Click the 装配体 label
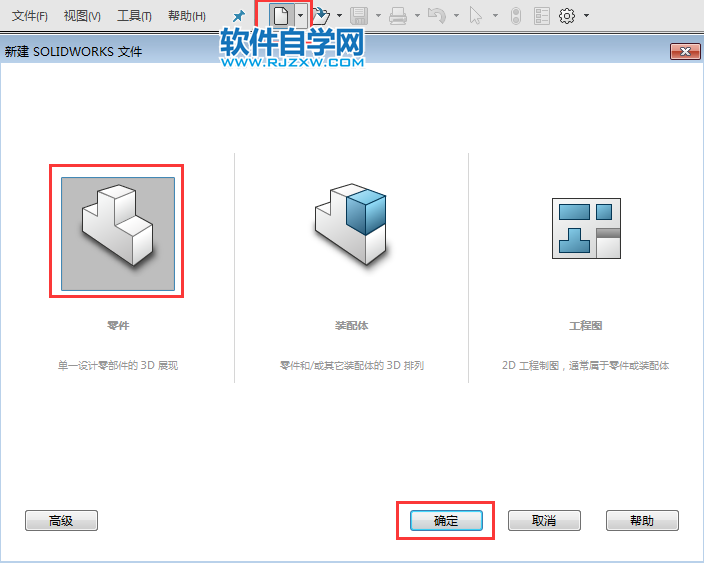This screenshot has width=704, height=563. (x=352, y=325)
